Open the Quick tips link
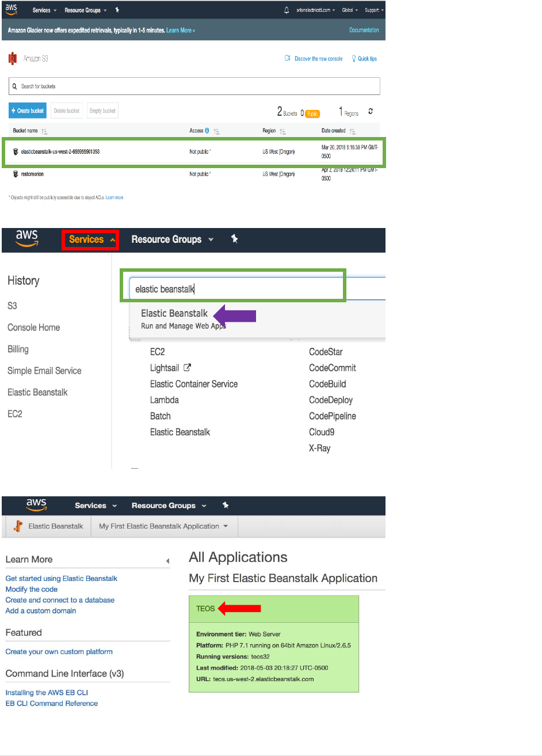The width and height of the screenshot is (542, 756). [x=368, y=59]
